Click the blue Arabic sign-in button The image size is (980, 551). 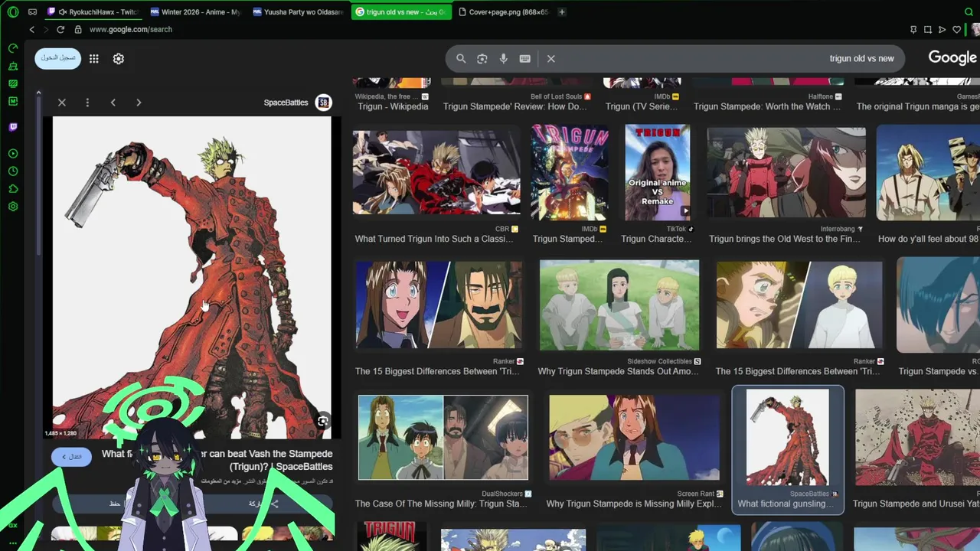(x=58, y=58)
